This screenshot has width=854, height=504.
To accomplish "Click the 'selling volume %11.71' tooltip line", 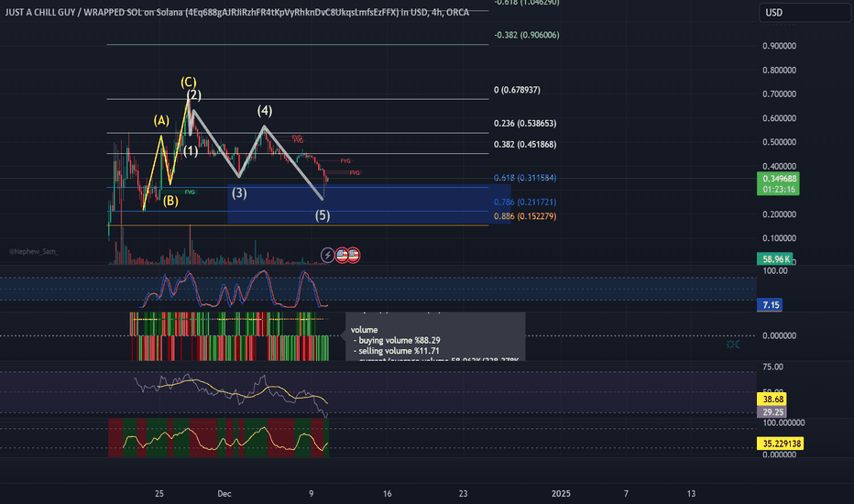I will click(399, 351).
